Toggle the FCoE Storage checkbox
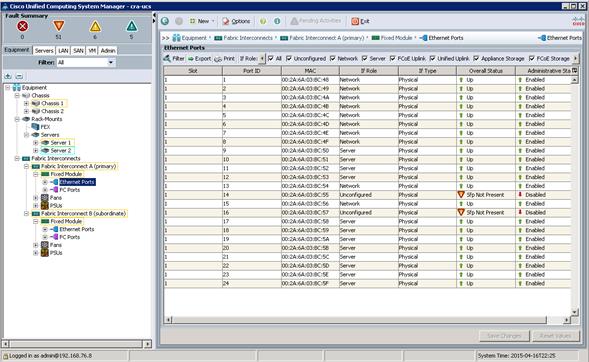The height and width of the screenshot is (362, 589). 532,59
